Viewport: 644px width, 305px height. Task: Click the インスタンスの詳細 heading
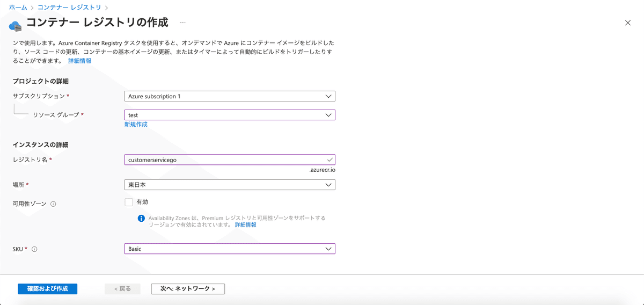point(41,144)
